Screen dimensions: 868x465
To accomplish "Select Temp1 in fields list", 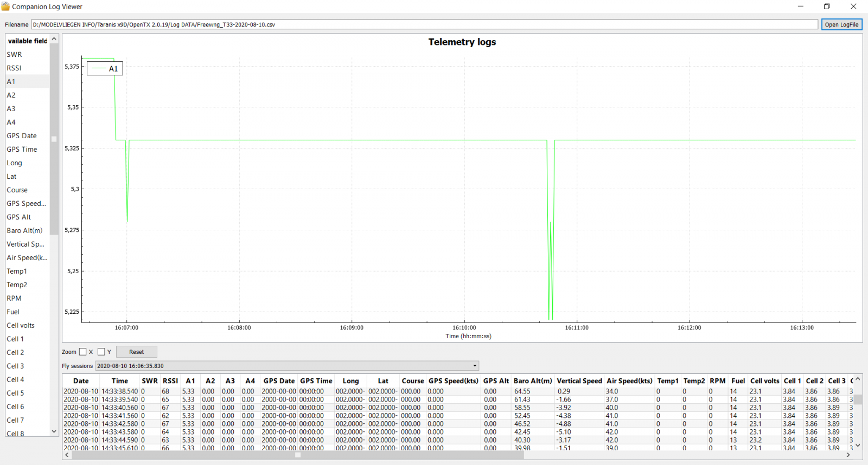I will point(27,271).
